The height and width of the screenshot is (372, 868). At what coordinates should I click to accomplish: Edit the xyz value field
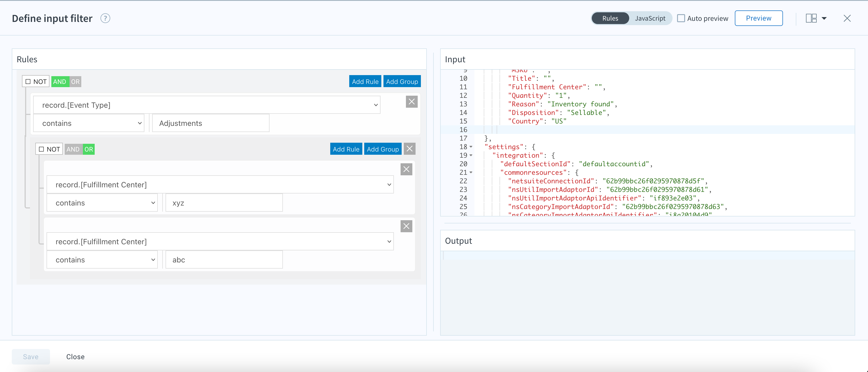(224, 203)
